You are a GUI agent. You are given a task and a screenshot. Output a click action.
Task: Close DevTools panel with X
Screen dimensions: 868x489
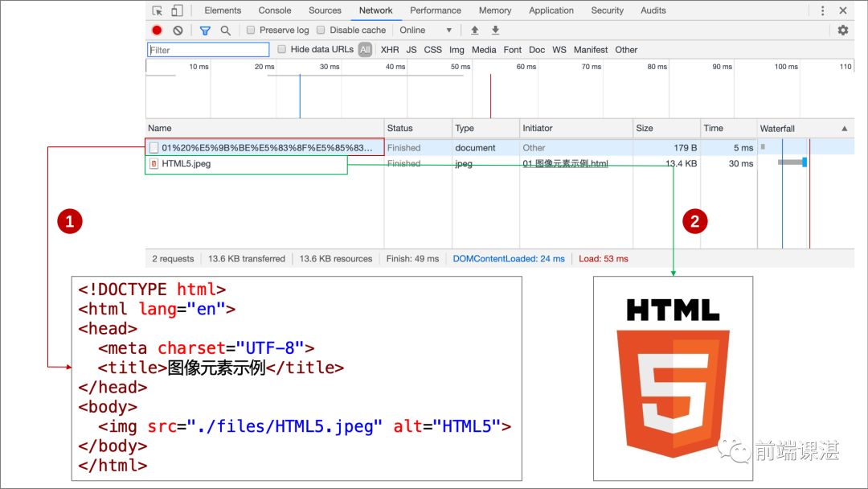coord(843,10)
